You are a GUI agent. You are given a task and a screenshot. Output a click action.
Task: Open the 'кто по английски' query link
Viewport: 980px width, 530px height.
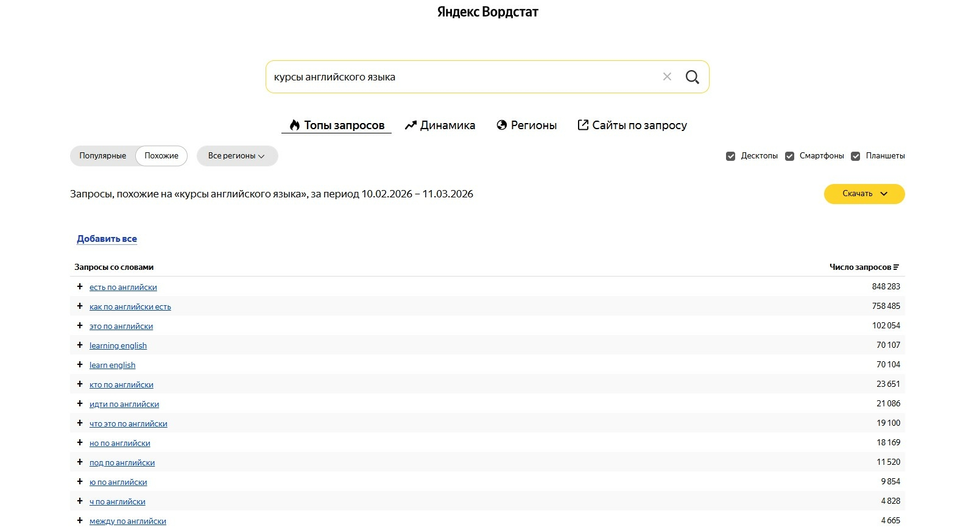pos(121,384)
